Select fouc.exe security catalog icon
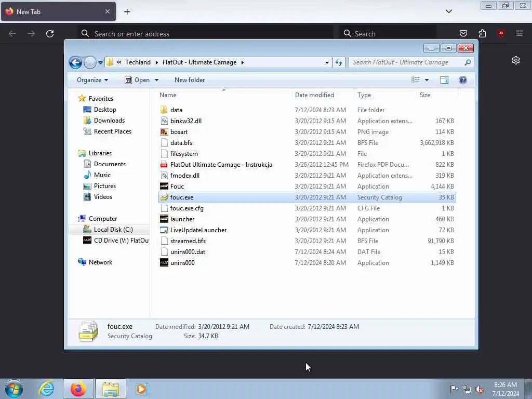532x399 pixels. 164,197
